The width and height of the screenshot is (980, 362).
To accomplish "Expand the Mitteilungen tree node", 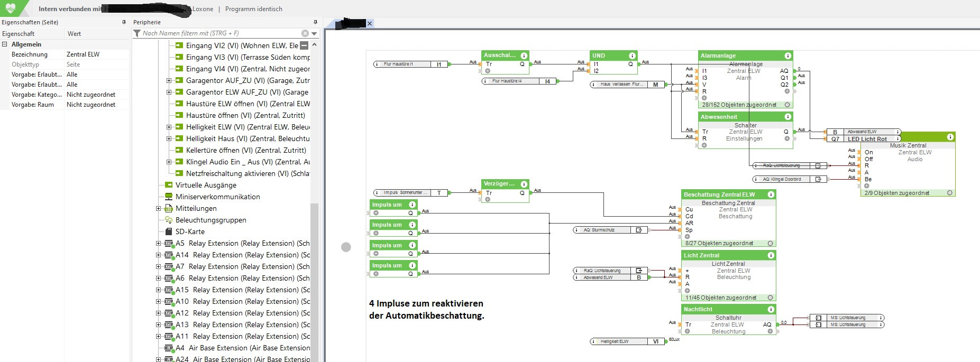I will 159,208.
